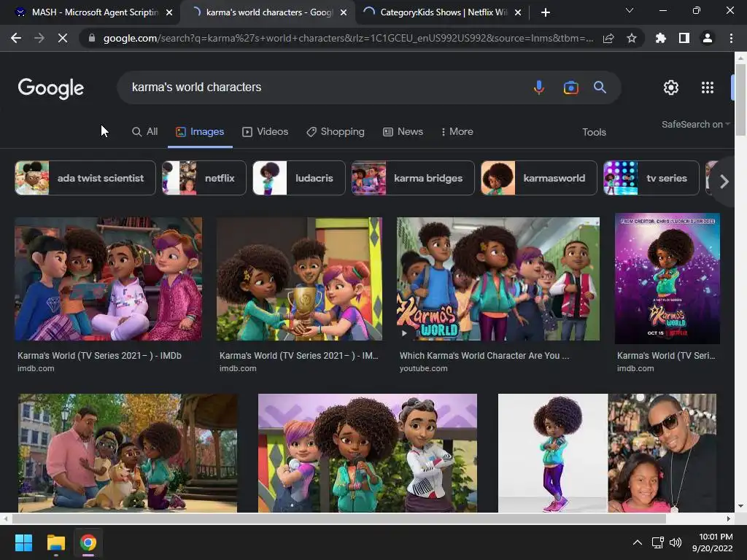
Task: Open the tab search dropdown
Action: click(630, 10)
